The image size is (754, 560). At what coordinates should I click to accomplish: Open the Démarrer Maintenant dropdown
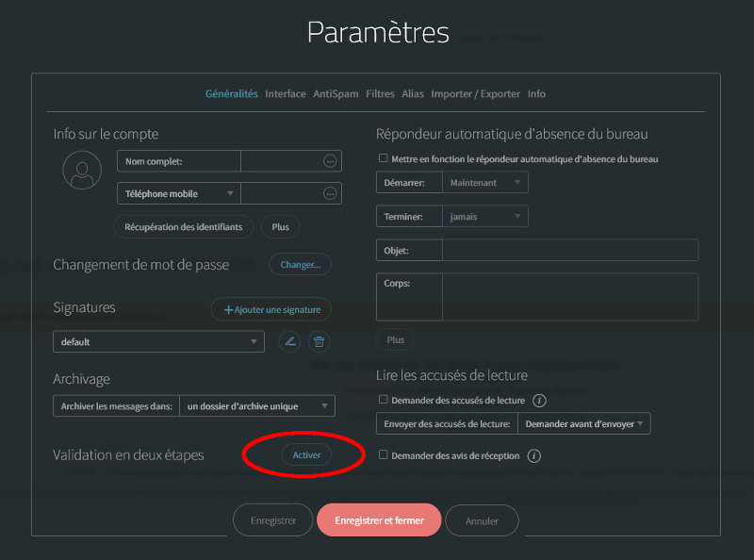pyautogui.click(x=485, y=182)
